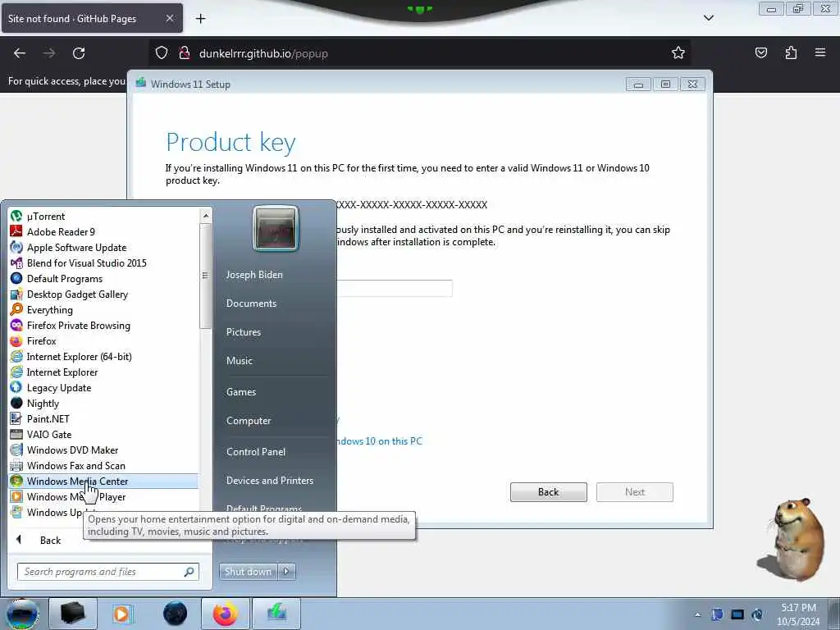View site security lock information
Screen dimensions: 840x630
185,53
